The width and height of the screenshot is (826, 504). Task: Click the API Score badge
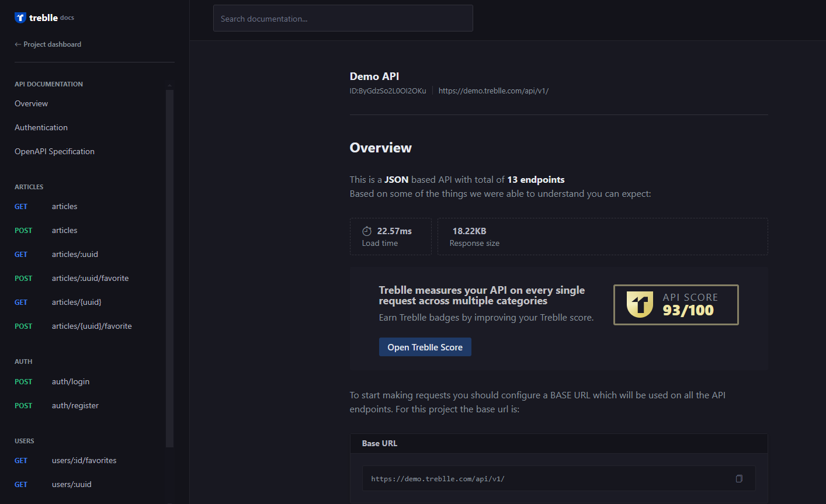point(676,305)
